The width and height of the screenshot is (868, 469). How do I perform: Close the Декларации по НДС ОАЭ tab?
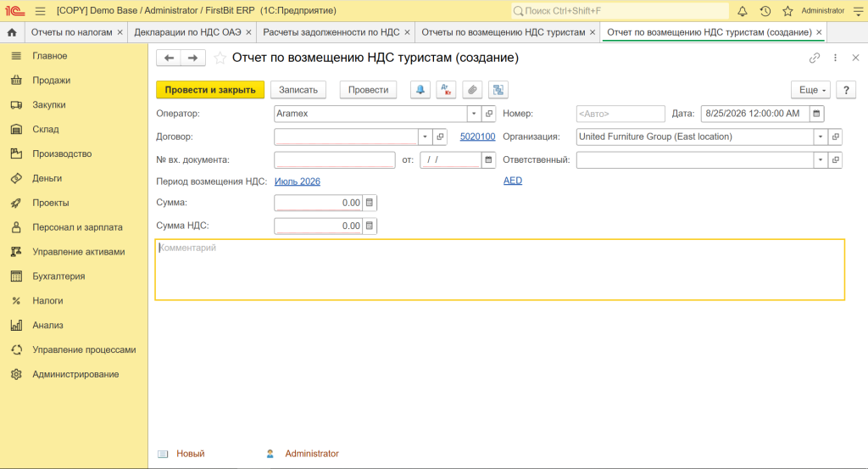248,33
